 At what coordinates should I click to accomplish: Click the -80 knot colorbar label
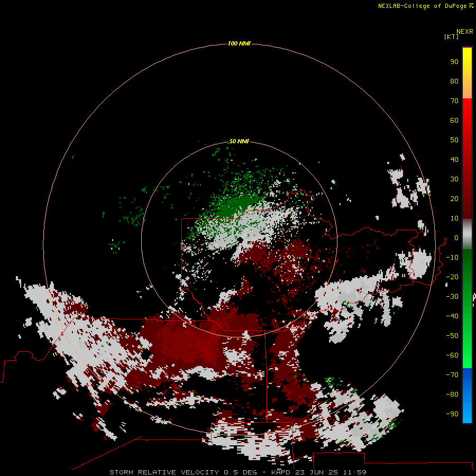tap(452, 395)
